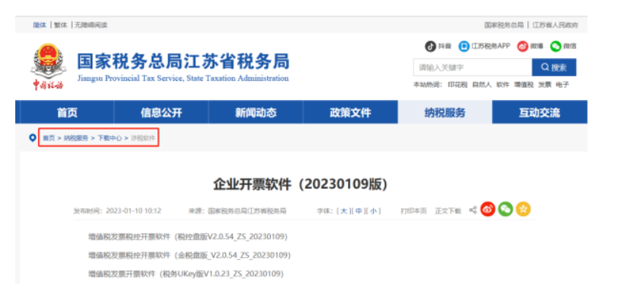Switch to 繁体 language
Screen dimensions: 644x293
60,25
